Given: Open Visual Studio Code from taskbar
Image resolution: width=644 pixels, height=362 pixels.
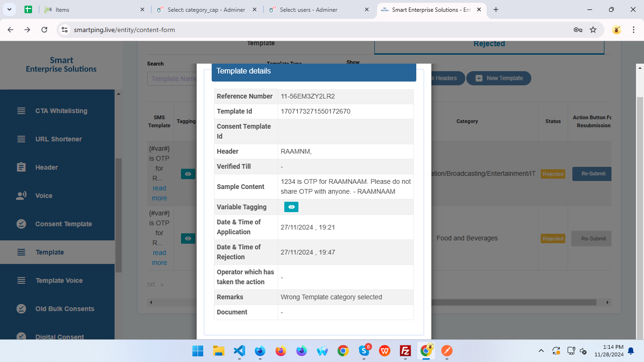Looking at the screenshot, I should [239, 351].
